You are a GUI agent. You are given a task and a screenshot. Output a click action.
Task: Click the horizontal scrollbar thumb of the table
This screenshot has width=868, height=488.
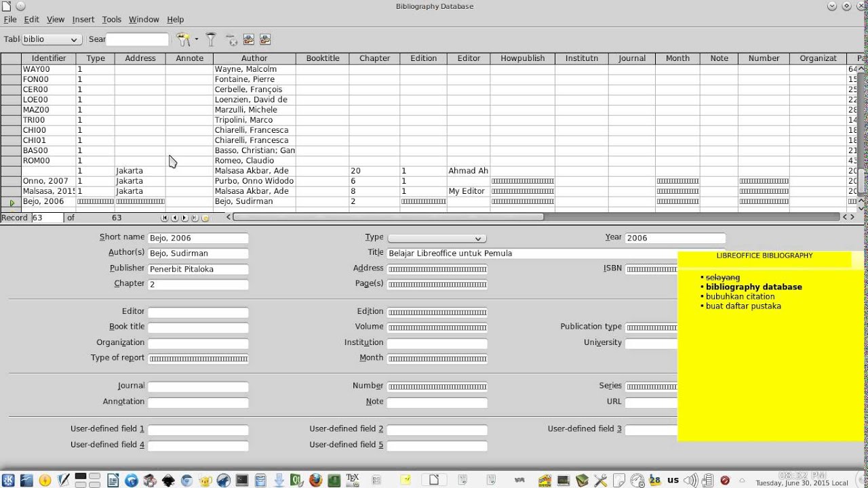tap(388, 217)
